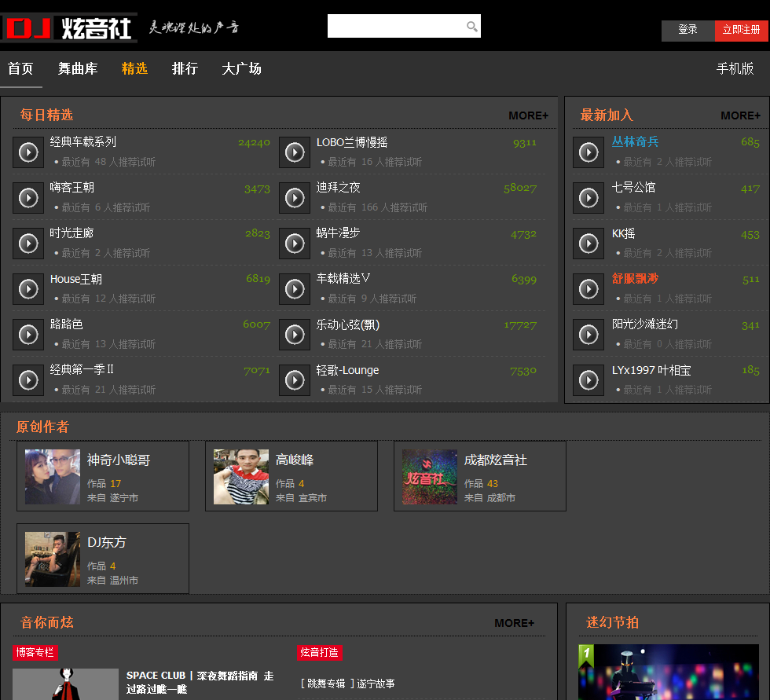The height and width of the screenshot is (700, 770).
Task: Open the 成都炫音社 author name
Action: [x=496, y=460]
